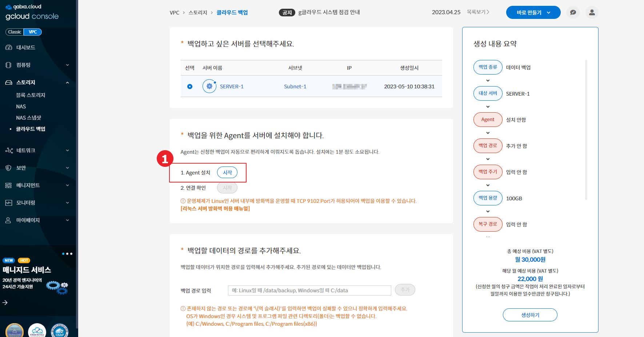Expand the 보안 menu chevron

click(x=67, y=168)
